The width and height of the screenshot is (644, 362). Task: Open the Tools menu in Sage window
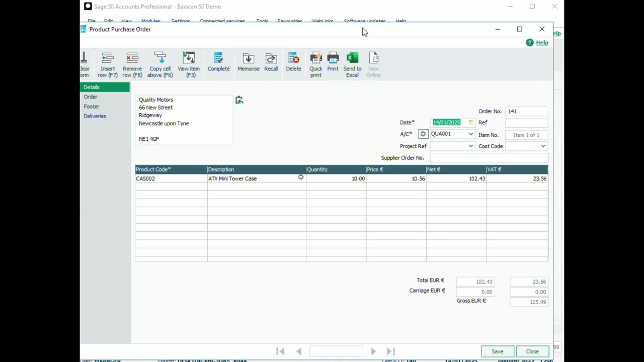pos(262,21)
